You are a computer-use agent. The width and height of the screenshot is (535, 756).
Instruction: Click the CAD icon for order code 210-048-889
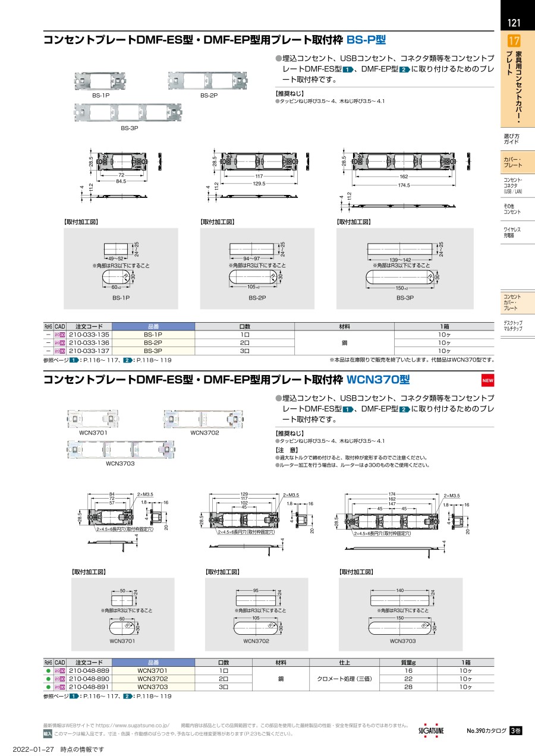pyautogui.click(x=60, y=670)
